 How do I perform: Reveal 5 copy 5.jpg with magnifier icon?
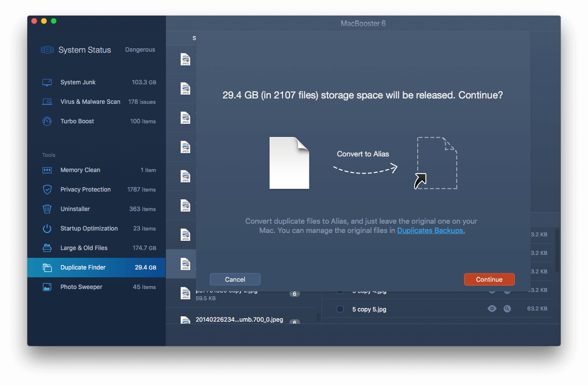click(x=507, y=308)
